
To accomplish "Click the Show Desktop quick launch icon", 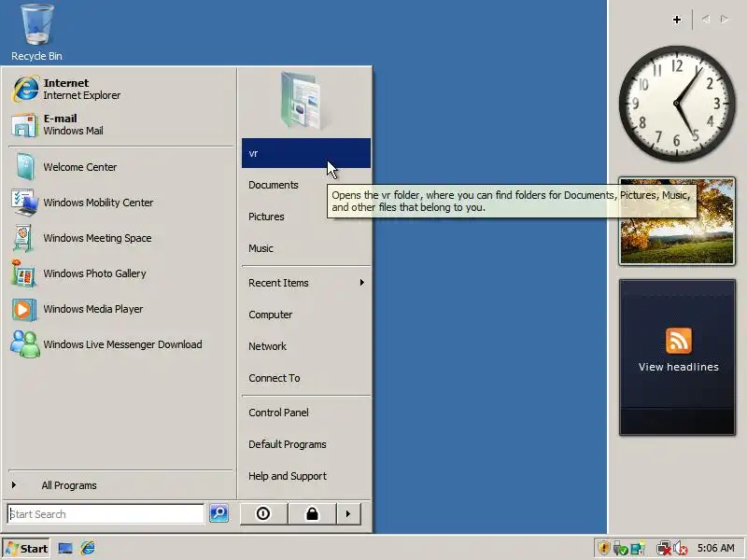I will click(x=65, y=549).
